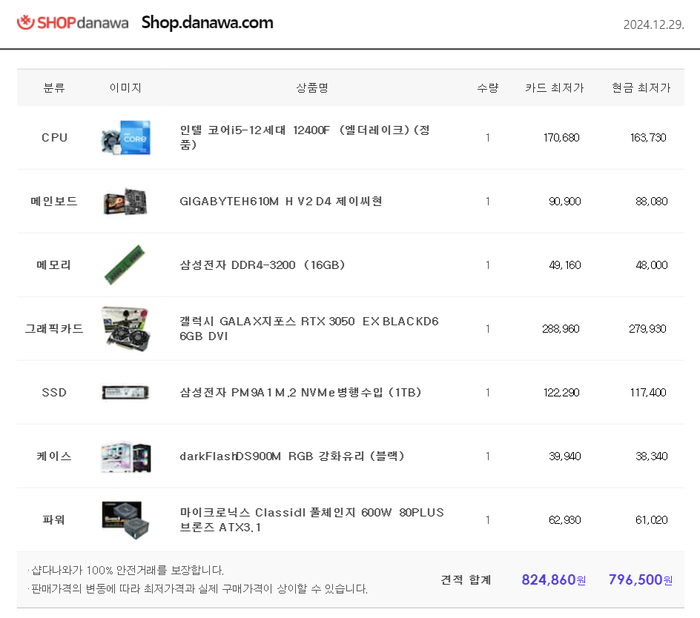This screenshot has width=700, height=618.
Task: Select the 메인보드 category label
Action: point(54,201)
